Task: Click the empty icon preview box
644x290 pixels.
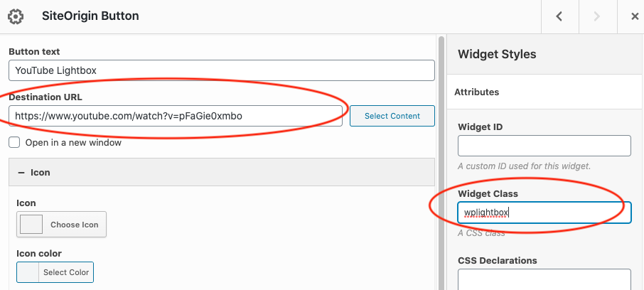Action: click(x=31, y=225)
